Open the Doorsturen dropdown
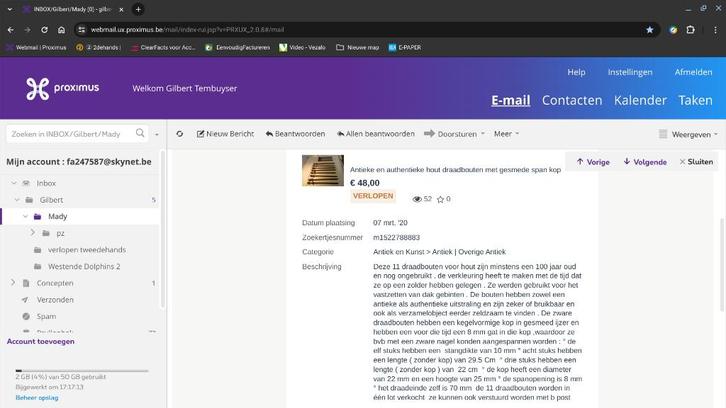 click(x=454, y=134)
